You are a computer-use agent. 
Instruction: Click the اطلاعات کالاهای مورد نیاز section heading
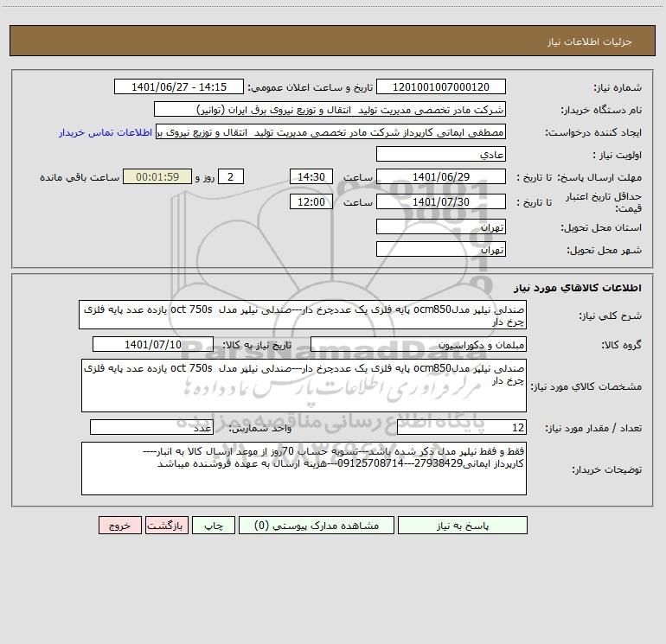[578, 288]
